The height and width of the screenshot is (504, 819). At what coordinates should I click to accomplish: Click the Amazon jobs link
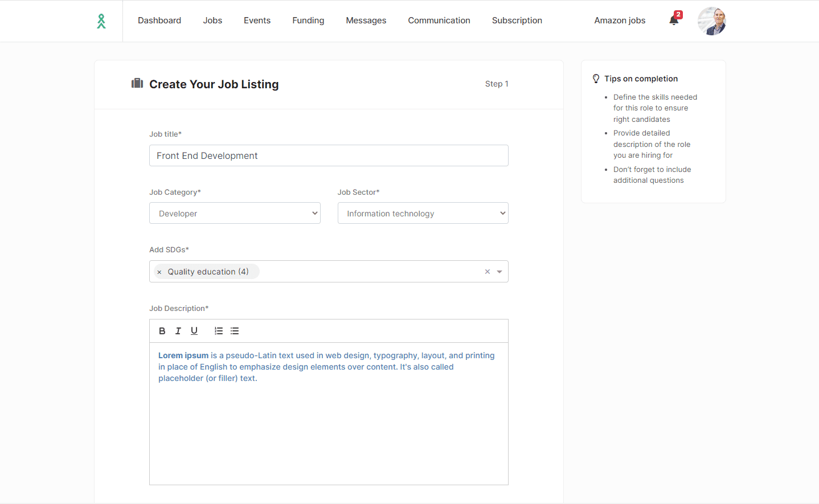pyautogui.click(x=620, y=21)
